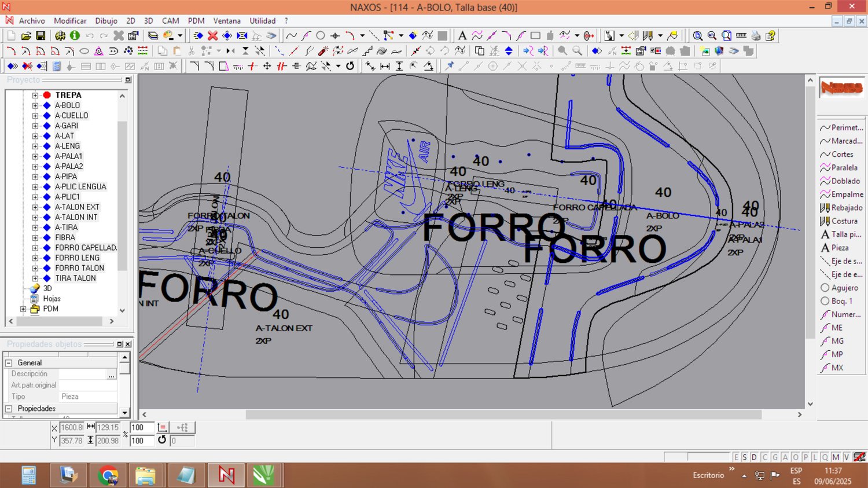
Task: Expand the FORRO LENG tree node
Action: [35, 258]
